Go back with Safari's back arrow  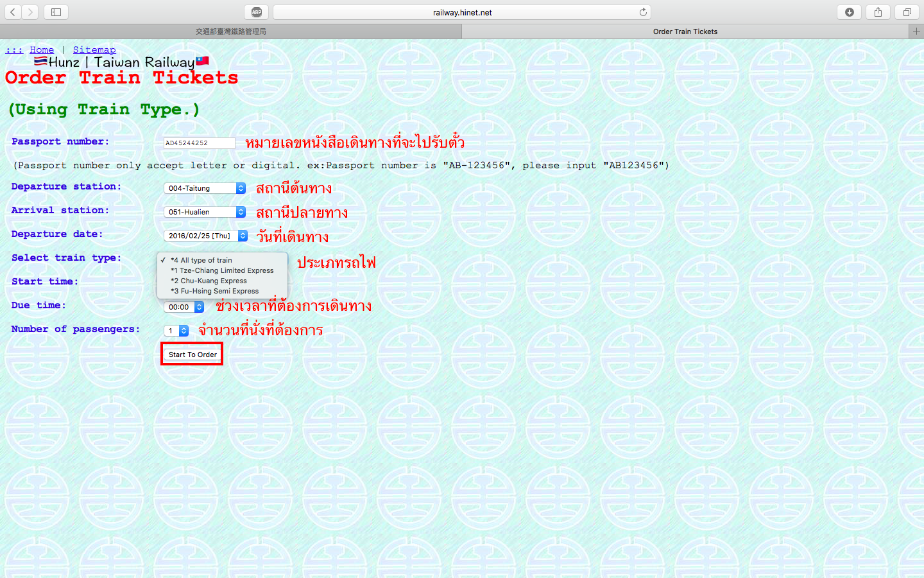13,12
